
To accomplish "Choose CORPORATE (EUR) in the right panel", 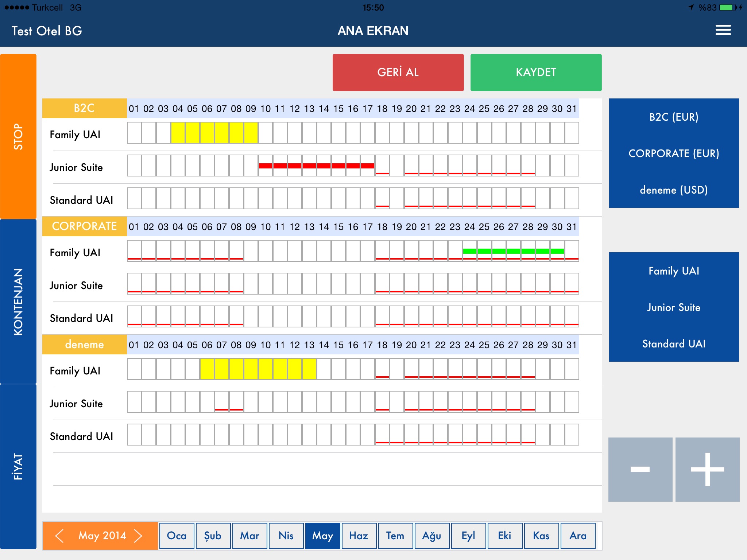I will pos(674,153).
